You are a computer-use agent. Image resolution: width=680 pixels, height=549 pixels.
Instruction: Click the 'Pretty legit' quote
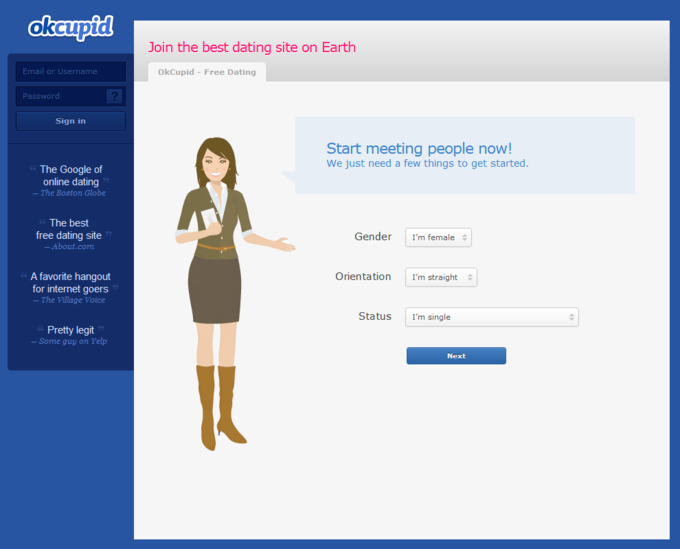pos(71,330)
